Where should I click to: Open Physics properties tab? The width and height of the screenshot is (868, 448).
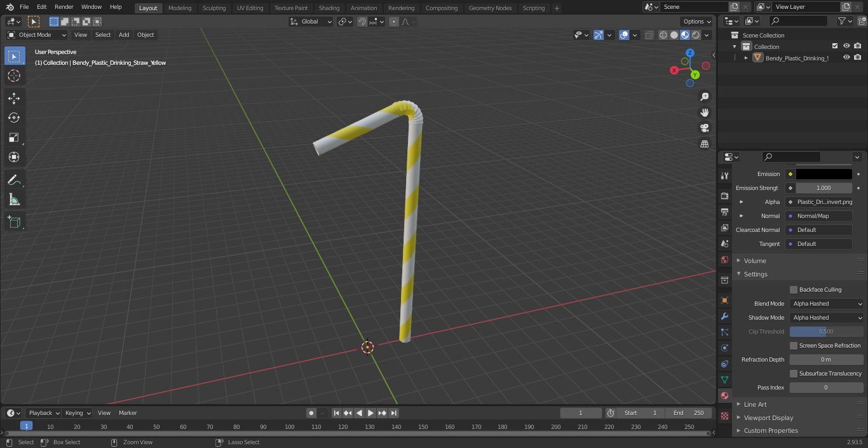(724, 348)
